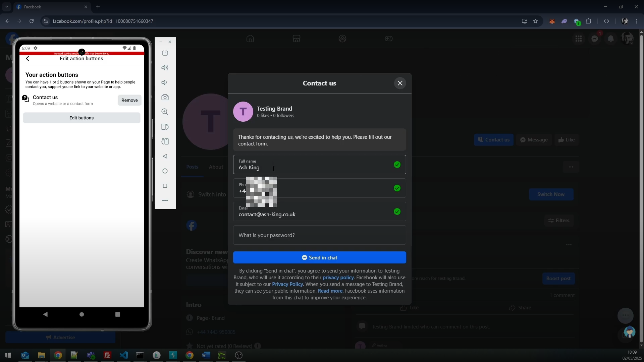The height and width of the screenshot is (362, 644).
Task: Go back from Edit action buttons screen
Action: (x=28, y=59)
